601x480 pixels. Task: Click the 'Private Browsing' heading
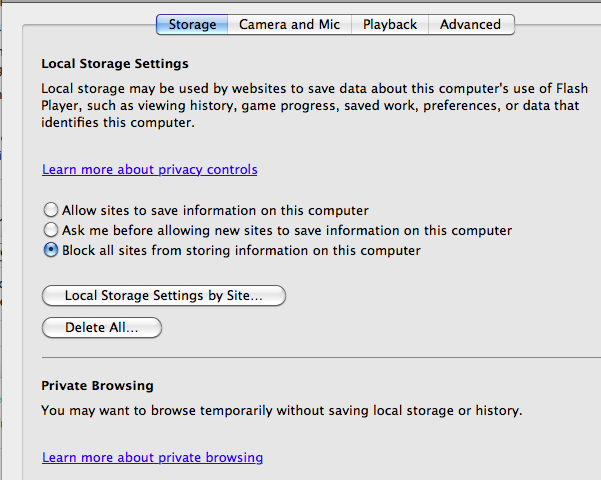(x=97, y=385)
